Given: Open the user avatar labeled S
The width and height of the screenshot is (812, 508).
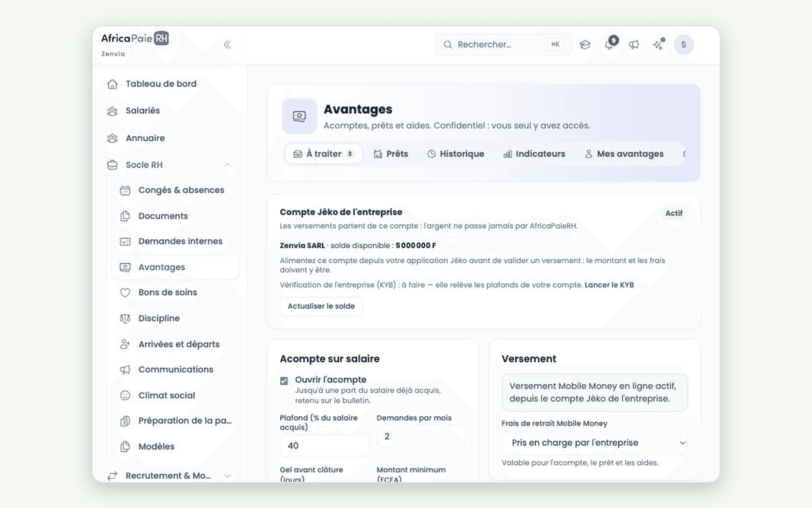Looking at the screenshot, I should pyautogui.click(x=683, y=44).
